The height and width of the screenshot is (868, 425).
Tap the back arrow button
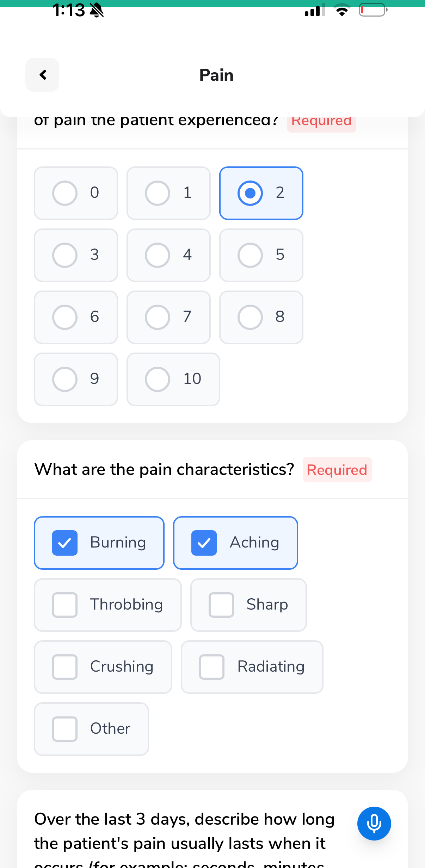tap(42, 75)
